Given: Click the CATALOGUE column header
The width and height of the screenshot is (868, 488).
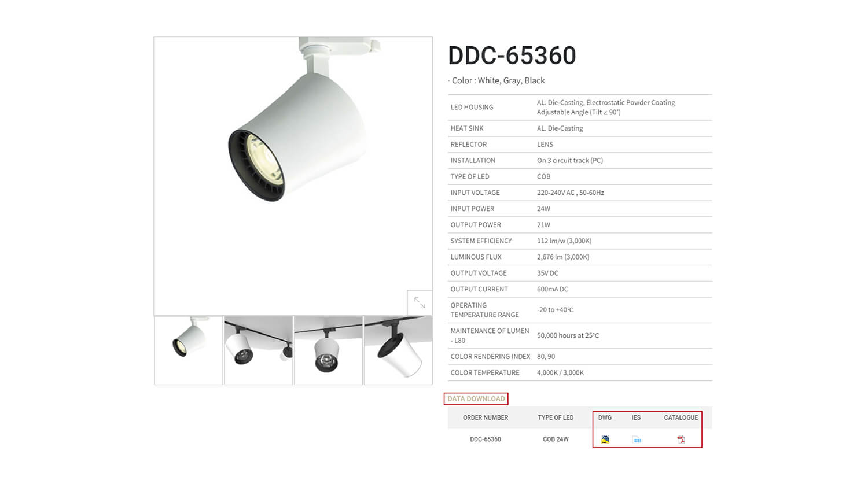Looking at the screenshot, I should (681, 417).
